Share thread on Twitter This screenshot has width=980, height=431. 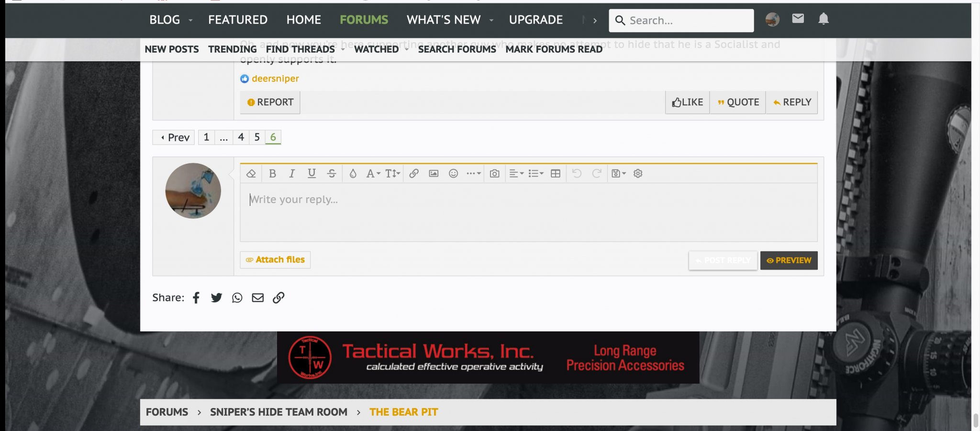[216, 298]
